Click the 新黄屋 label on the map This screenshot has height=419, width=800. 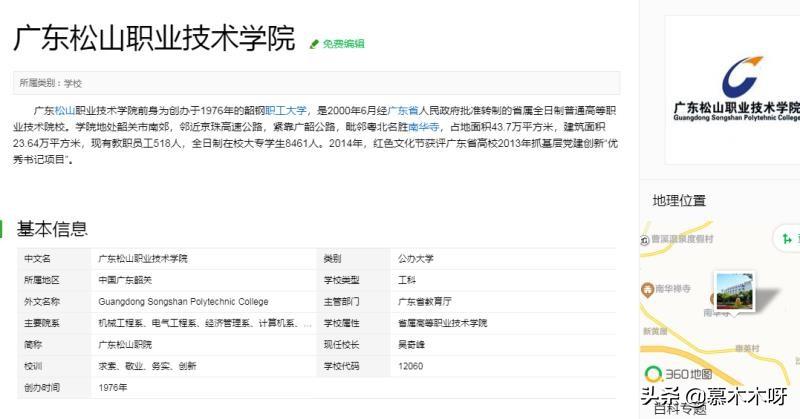pos(655,331)
